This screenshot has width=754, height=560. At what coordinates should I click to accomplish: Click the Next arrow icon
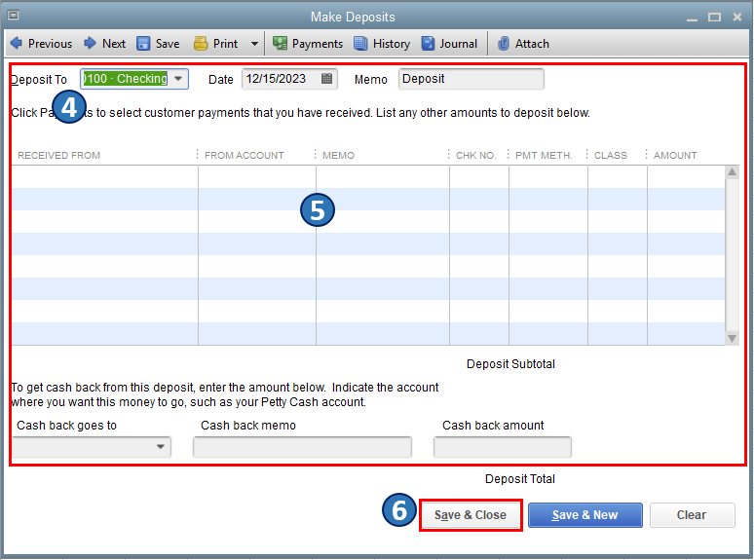90,43
